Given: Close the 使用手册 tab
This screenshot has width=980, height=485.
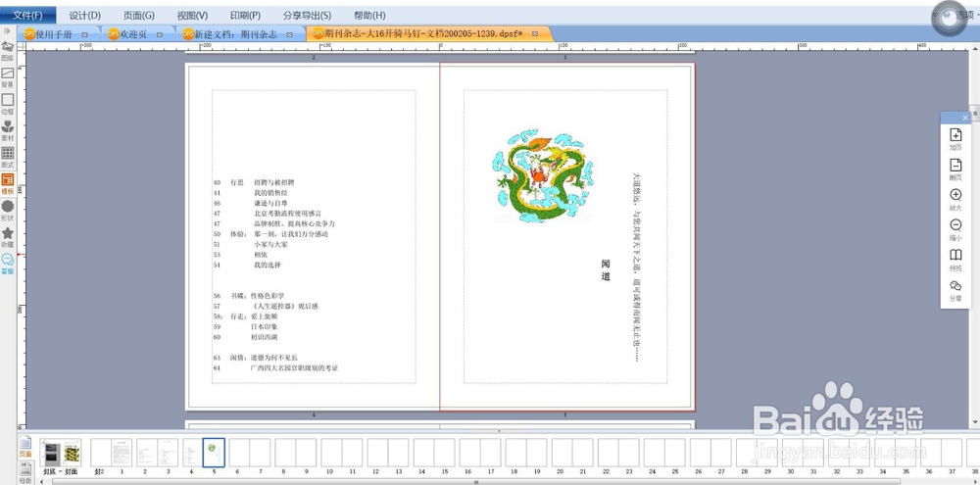Looking at the screenshot, I should 85,35.
